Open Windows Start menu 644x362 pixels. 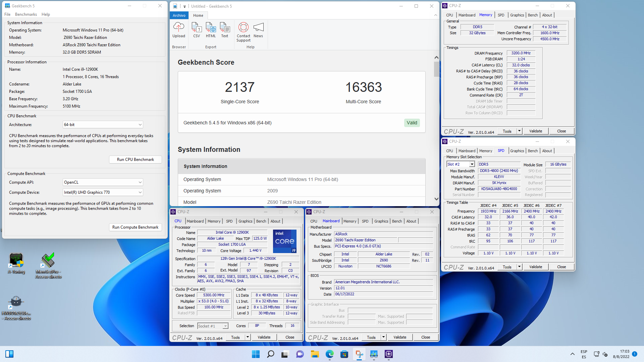click(256, 354)
